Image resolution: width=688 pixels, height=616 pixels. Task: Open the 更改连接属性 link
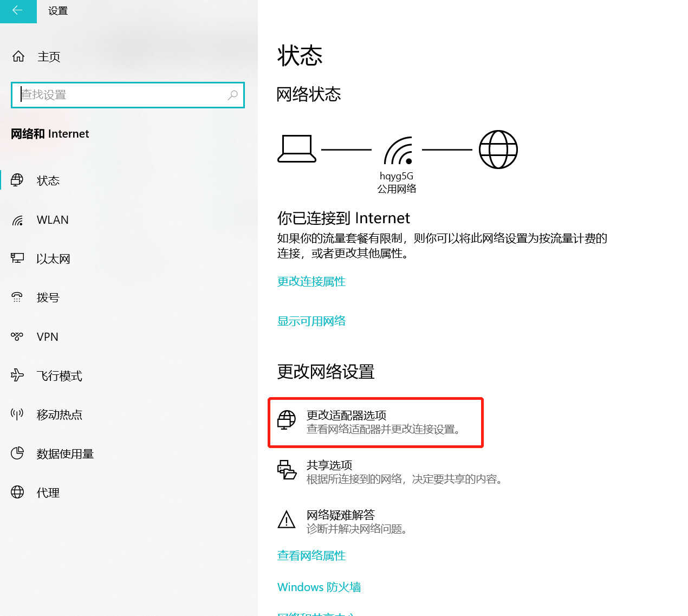click(x=311, y=281)
